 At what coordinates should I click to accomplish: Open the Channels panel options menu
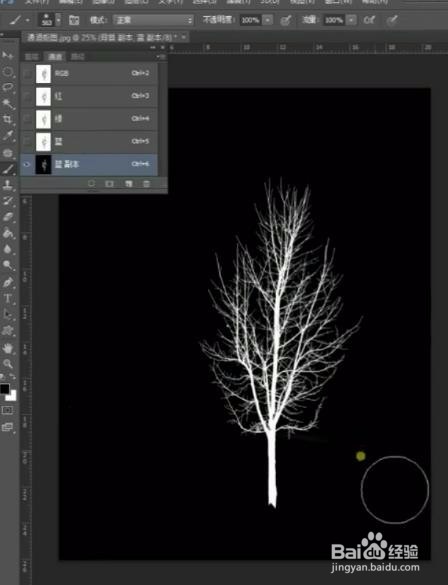(x=161, y=57)
